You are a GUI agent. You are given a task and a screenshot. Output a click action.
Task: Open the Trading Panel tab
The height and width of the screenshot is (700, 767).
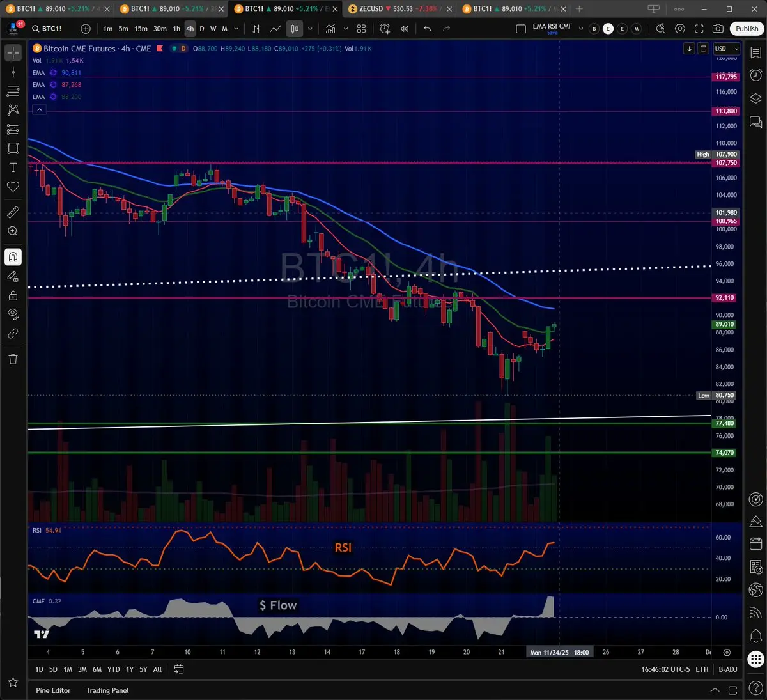point(107,690)
